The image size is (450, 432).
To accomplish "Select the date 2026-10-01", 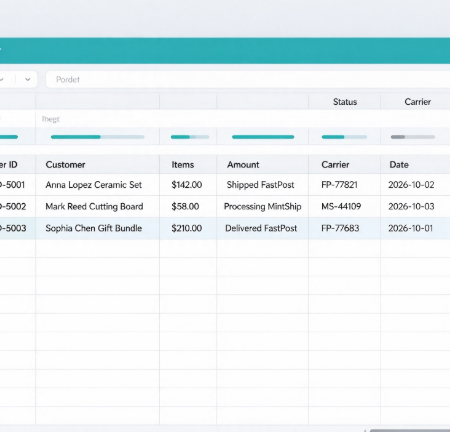I will (410, 228).
